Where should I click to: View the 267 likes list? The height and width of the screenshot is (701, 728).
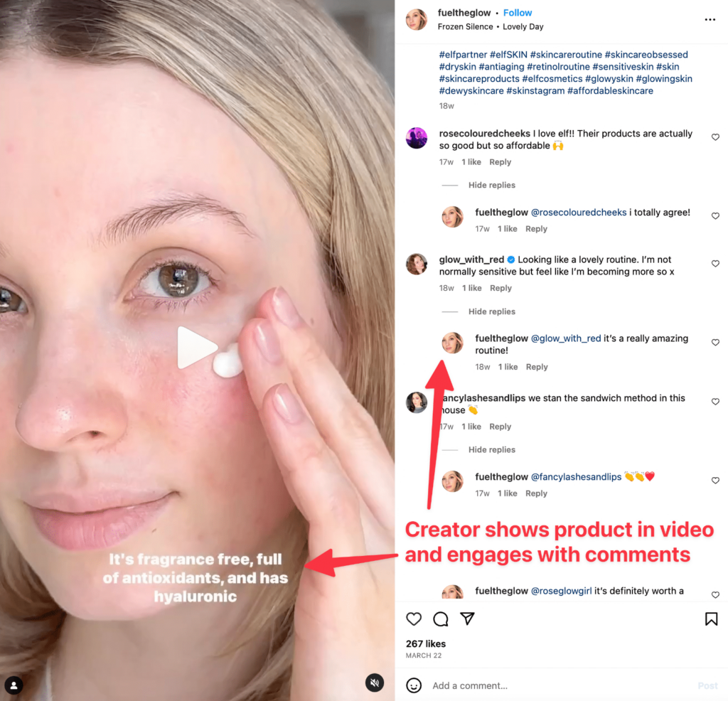point(426,644)
